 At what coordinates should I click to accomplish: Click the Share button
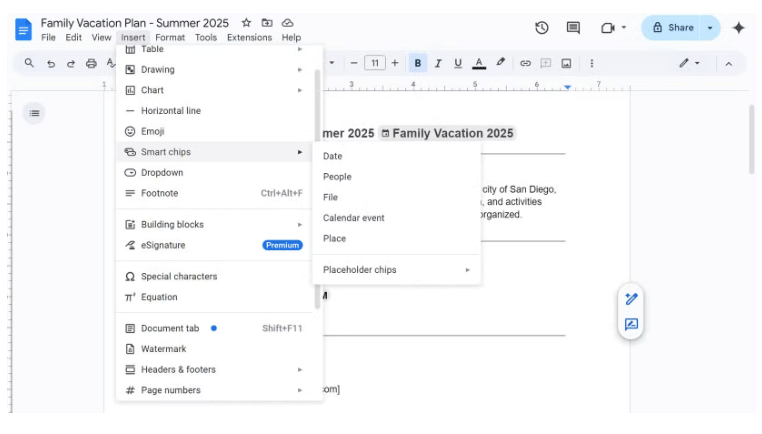[673, 28]
